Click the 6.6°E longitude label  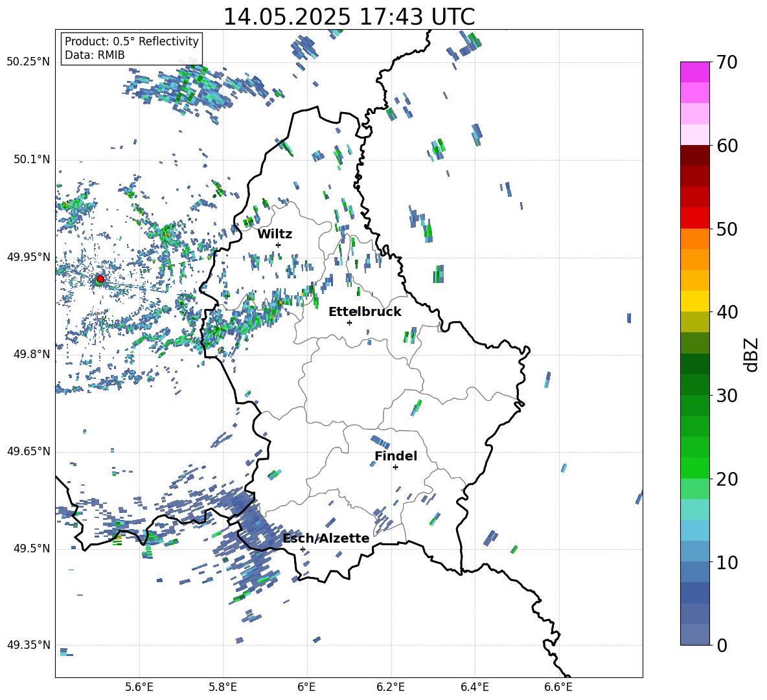point(558,687)
